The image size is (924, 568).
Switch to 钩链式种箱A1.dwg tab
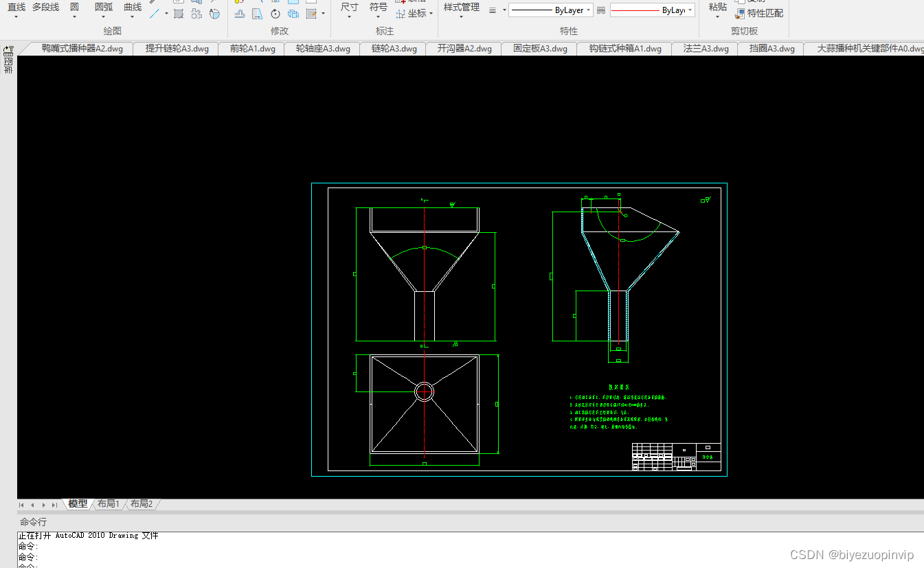625,49
